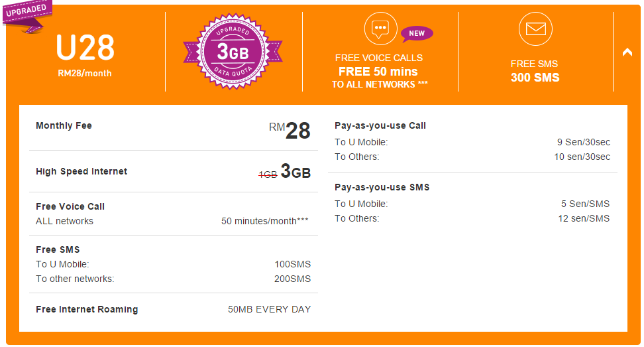Click the crossed-out 1GB text
Viewport: 644px width, 347px height.
pos(268,174)
